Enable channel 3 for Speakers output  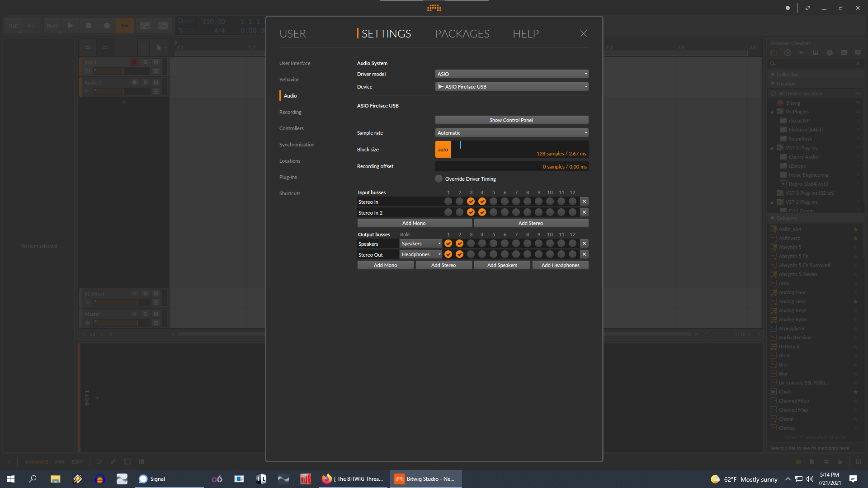click(471, 244)
